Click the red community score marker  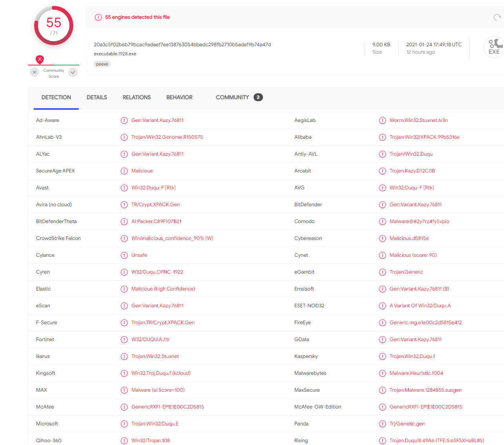[x=40, y=59]
